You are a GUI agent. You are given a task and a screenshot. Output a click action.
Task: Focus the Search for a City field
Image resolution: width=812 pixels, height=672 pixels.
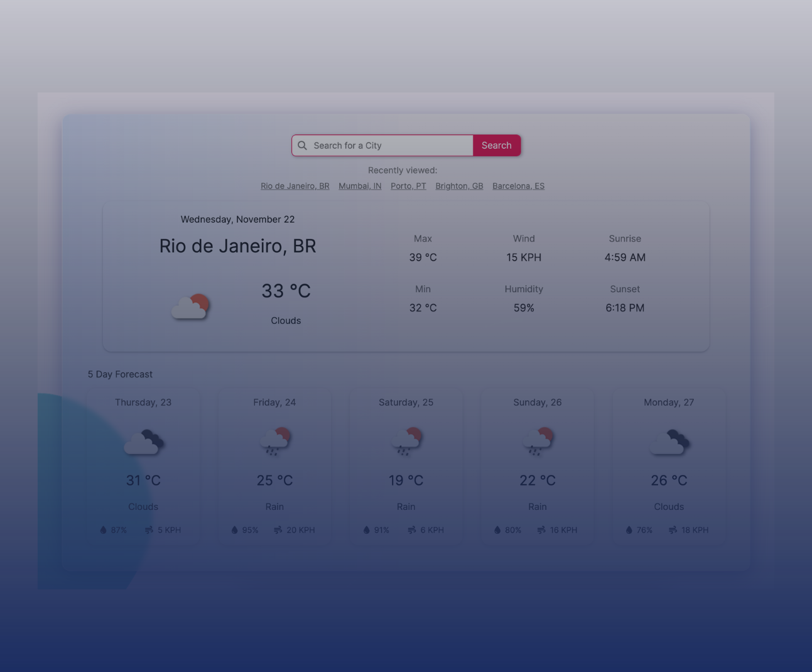pos(382,146)
